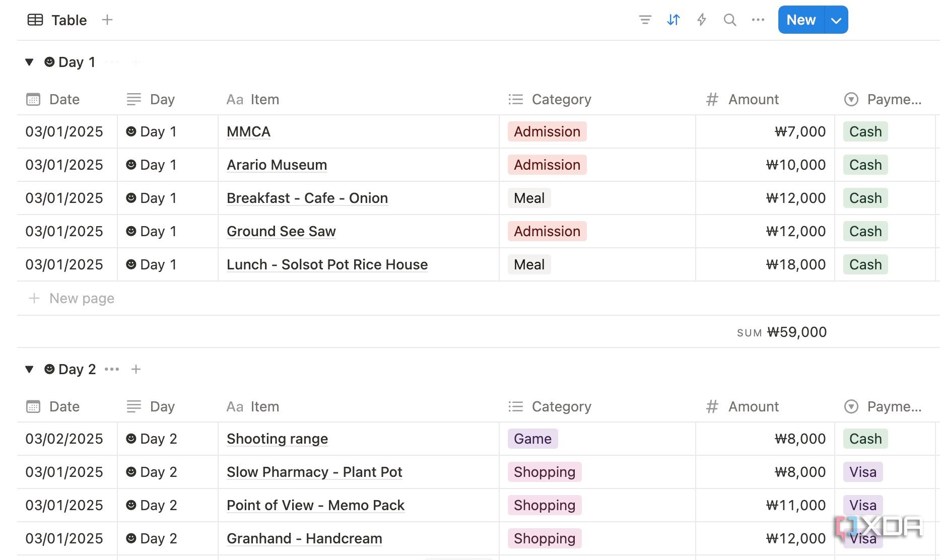Collapse the Day 2 group

tap(29, 369)
